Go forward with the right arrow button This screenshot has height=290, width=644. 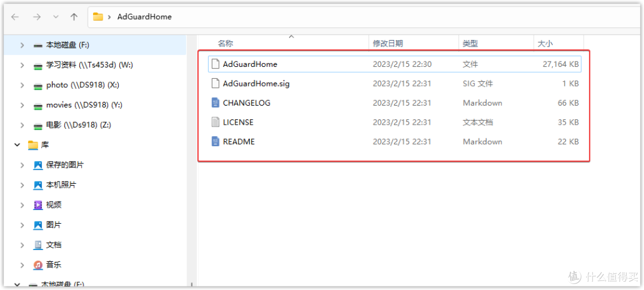click(36, 17)
